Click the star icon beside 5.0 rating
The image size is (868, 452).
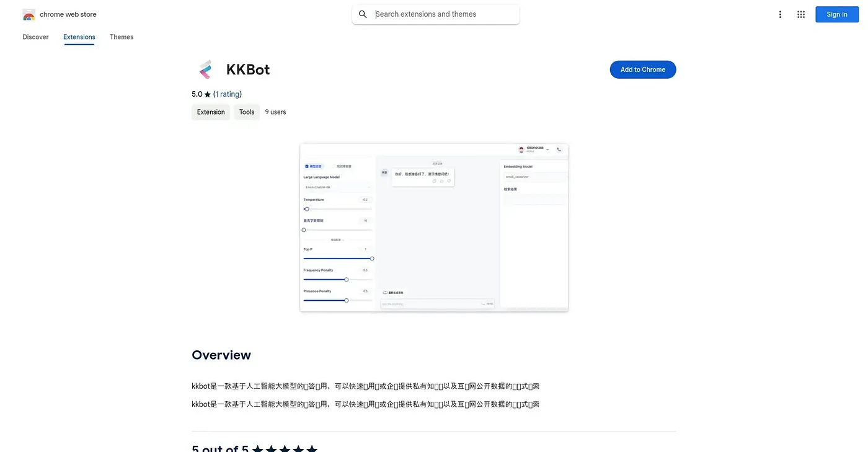(x=208, y=94)
